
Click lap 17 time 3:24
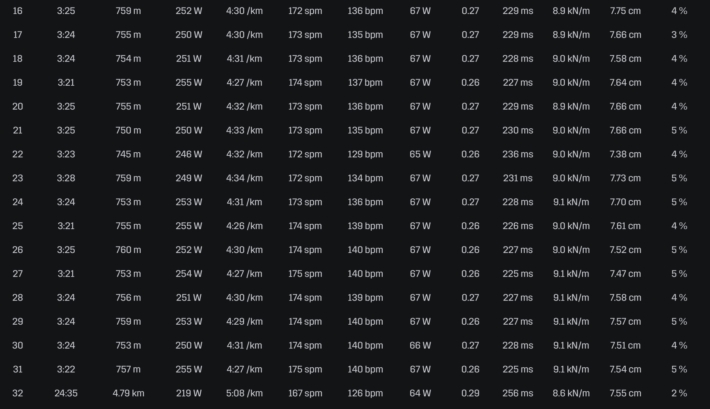pyautogui.click(x=66, y=35)
